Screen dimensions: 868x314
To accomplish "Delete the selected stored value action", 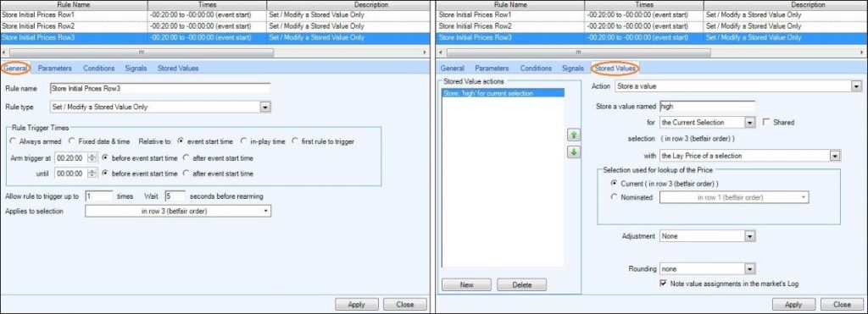I will [x=521, y=284].
